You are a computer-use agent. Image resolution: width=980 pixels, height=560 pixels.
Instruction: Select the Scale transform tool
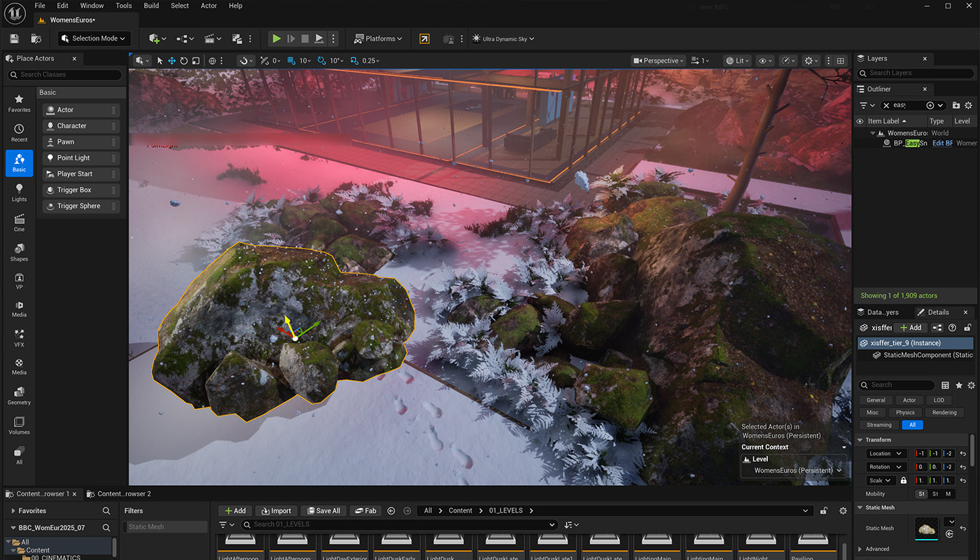point(196,60)
